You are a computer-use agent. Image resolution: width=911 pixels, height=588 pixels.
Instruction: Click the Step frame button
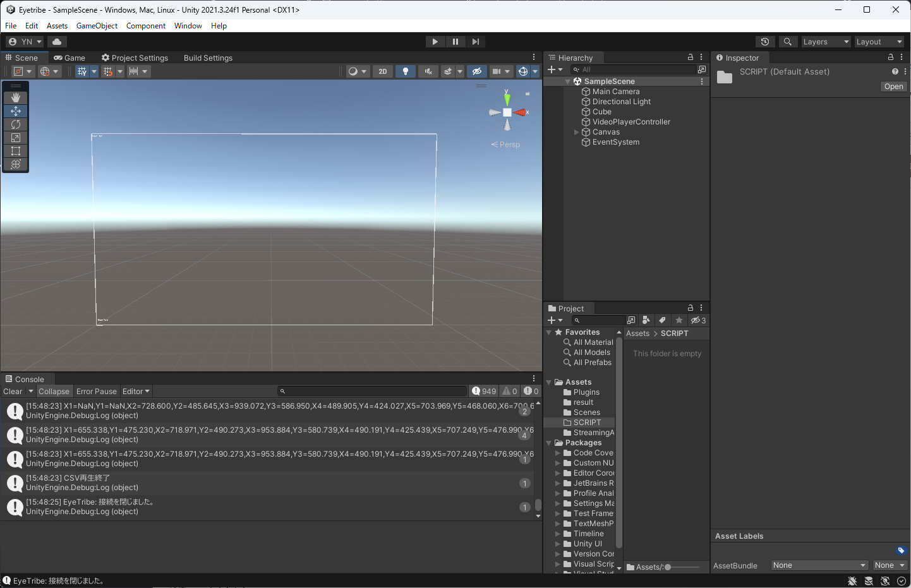tap(476, 42)
